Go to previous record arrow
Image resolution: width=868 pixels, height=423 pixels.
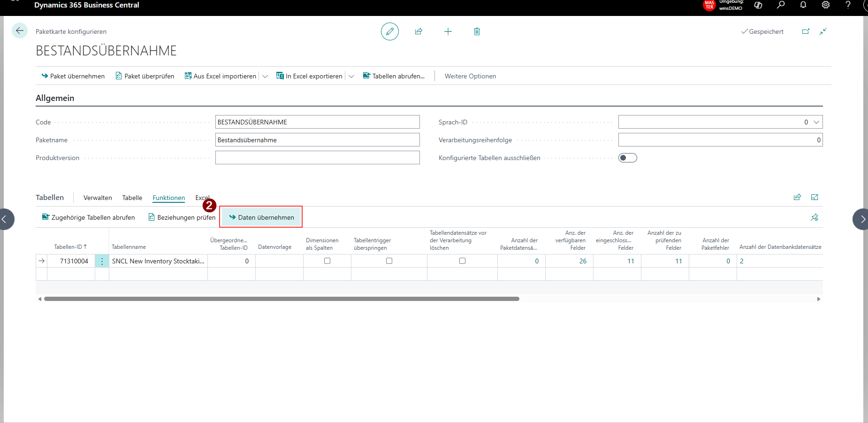5,219
